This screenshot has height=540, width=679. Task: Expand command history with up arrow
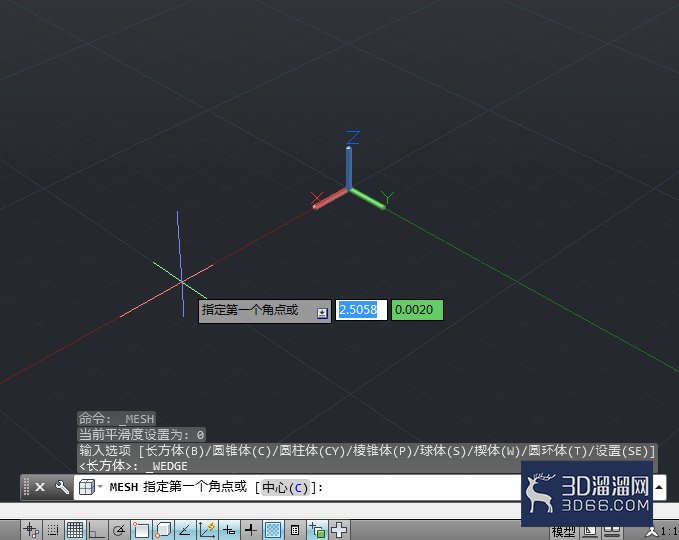659,487
